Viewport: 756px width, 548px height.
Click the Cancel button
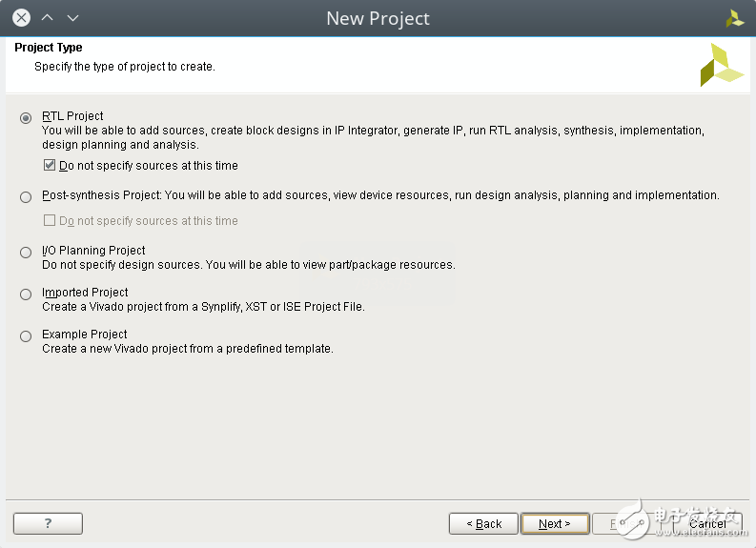pos(706,523)
